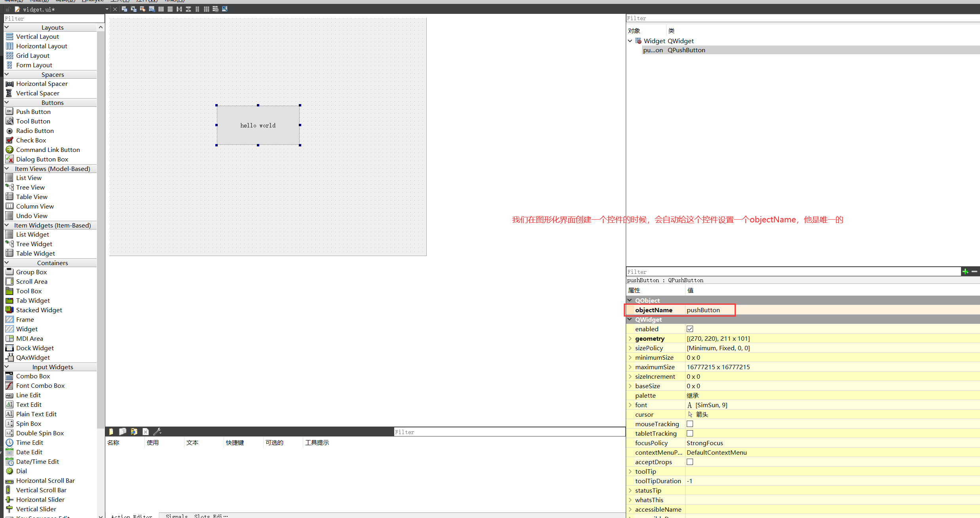Apply Lay Out Vertically in Splitter
The height and width of the screenshot is (518, 980).
(x=188, y=9)
